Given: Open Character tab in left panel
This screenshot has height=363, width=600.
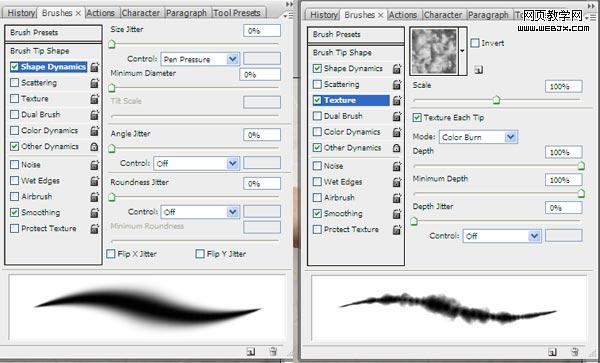Looking at the screenshot, I should click(x=141, y=13).
